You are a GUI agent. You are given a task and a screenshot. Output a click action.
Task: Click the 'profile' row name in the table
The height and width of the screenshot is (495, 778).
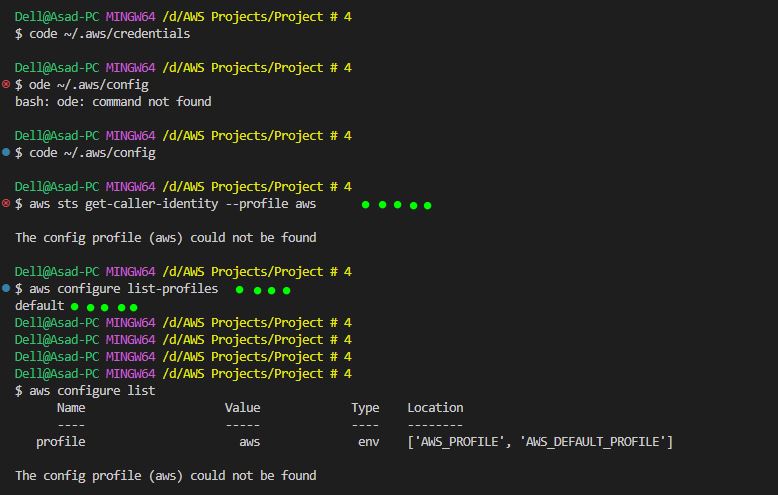click(x=61, y=442)
